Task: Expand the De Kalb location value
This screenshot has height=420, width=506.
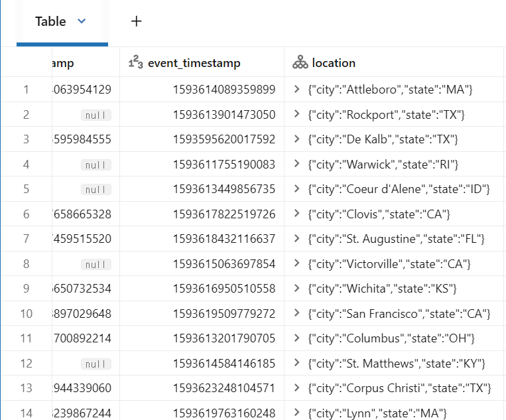Action: point(296,139)
